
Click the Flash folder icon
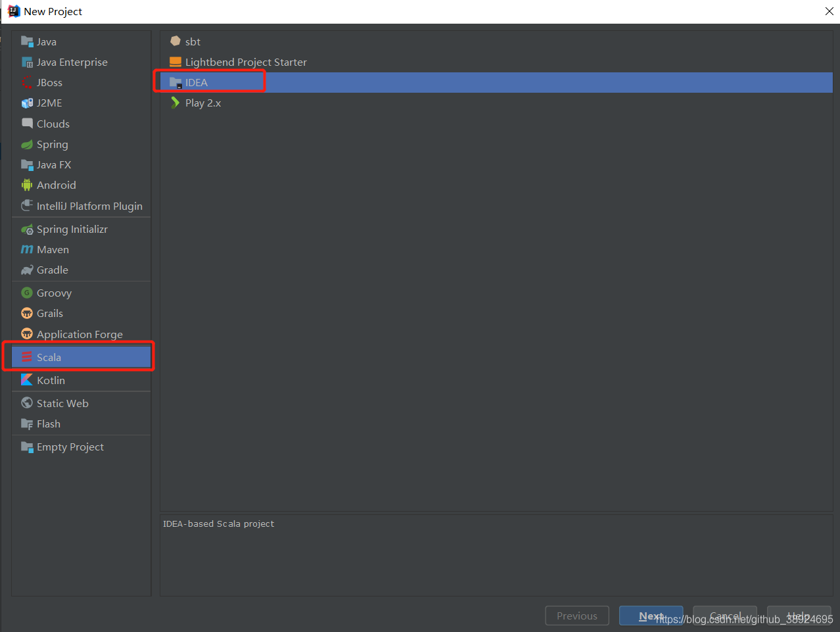tap(27, 424)
